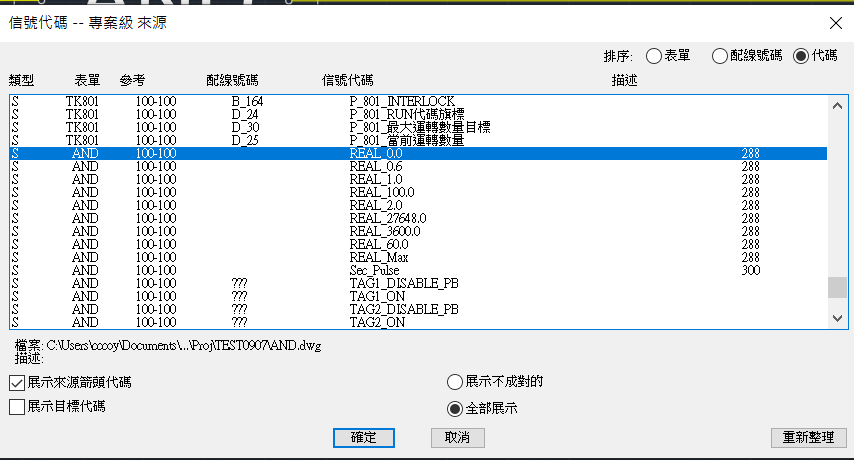Select the REAL_0.6 row
Screen dimensions: 854x460
pos(418,167)
